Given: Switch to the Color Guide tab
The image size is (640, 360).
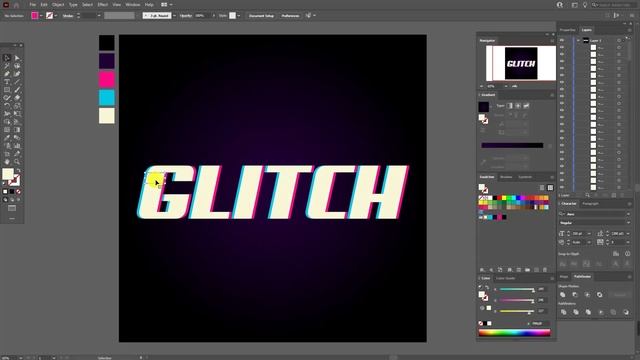Looking at the screenshot, I should point(506,278).
